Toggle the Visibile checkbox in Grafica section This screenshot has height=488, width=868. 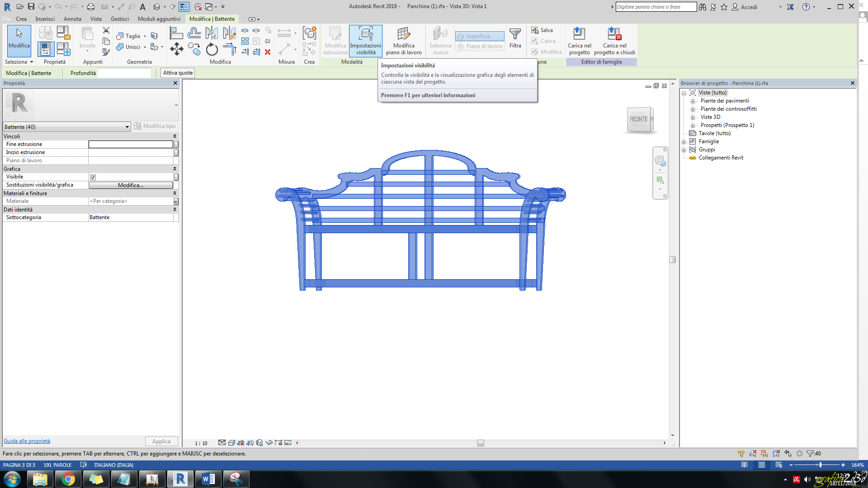pyautogui.click(x=93, y=177)
